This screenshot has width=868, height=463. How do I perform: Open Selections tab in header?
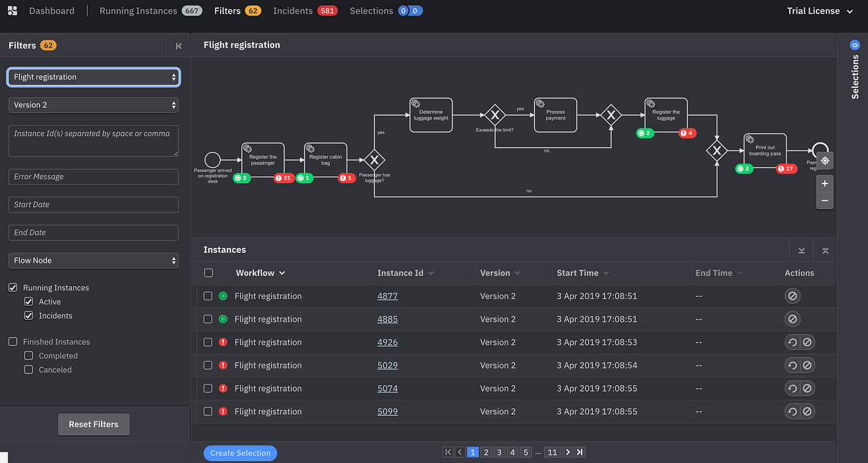click(x=386, y=11)
